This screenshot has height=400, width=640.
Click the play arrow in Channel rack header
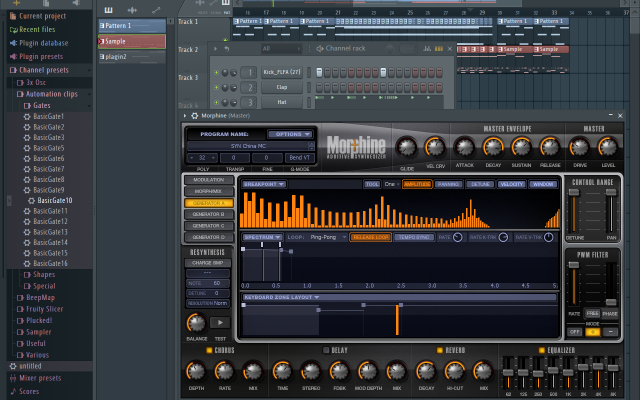215,49
